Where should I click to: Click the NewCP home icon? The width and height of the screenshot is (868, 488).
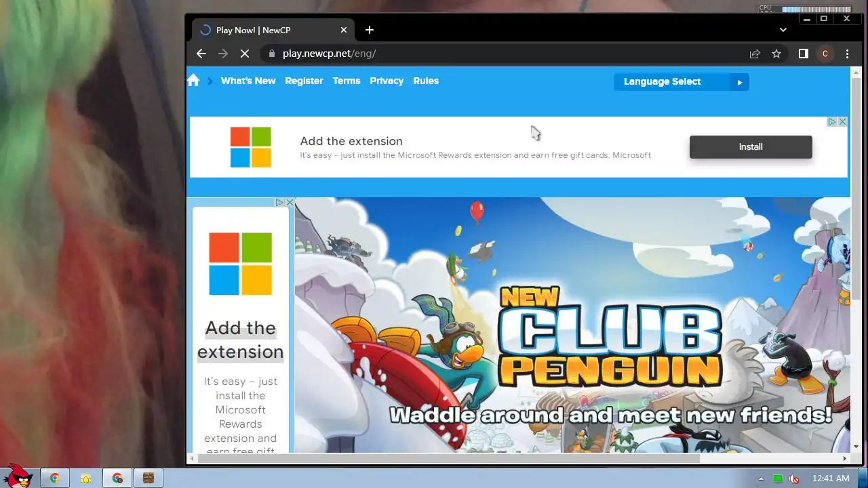point(193,81)
